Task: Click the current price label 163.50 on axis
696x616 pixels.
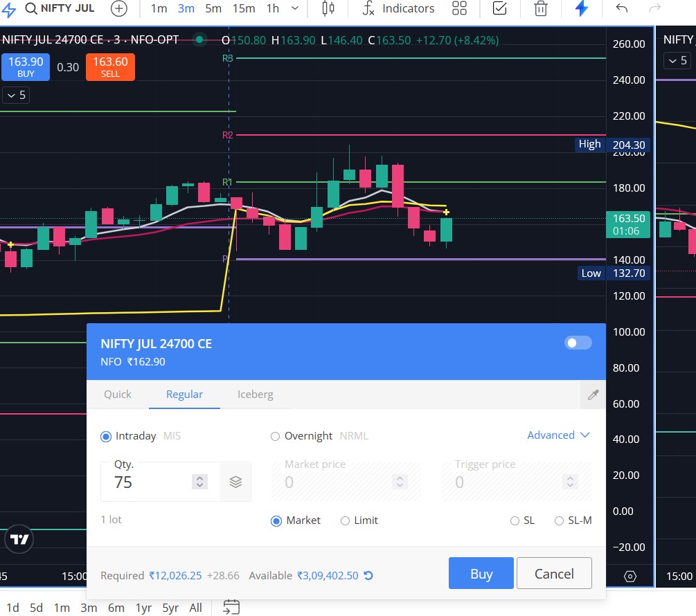Action: point(628,224)
